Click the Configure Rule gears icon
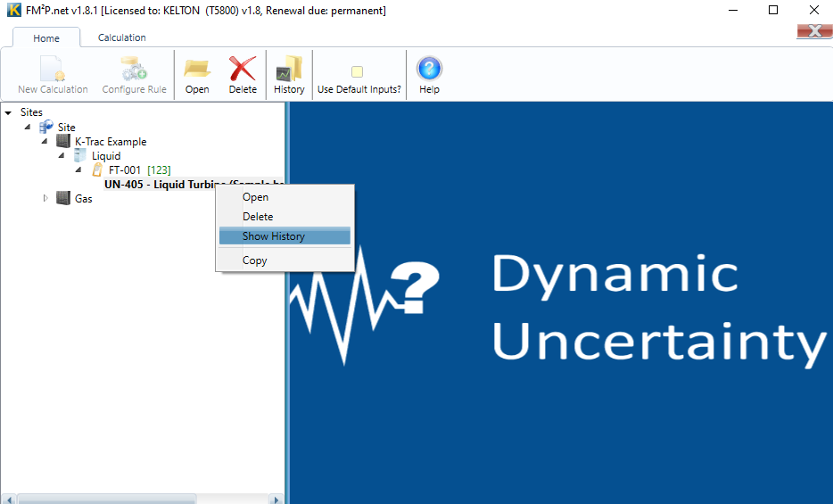The image size is (833, 504). click(134, 69)
